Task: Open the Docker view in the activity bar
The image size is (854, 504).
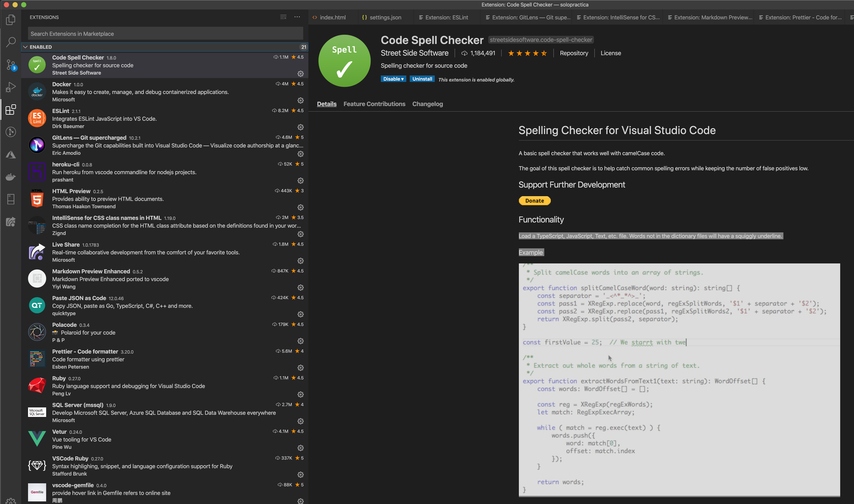Action: tap(10, 177)
